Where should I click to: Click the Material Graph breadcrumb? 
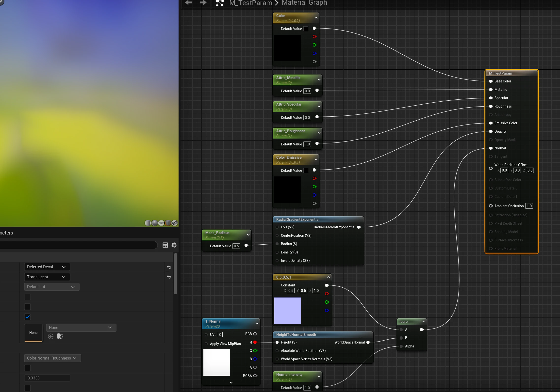[304, 3]
